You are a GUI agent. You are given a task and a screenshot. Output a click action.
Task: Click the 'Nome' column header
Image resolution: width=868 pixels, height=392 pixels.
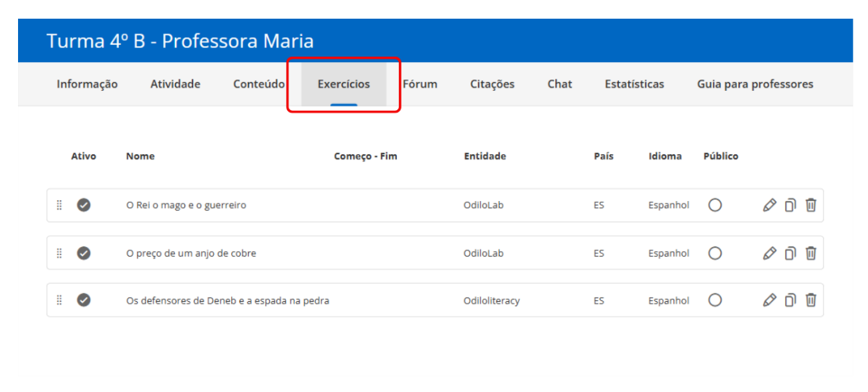click(140, 156)
